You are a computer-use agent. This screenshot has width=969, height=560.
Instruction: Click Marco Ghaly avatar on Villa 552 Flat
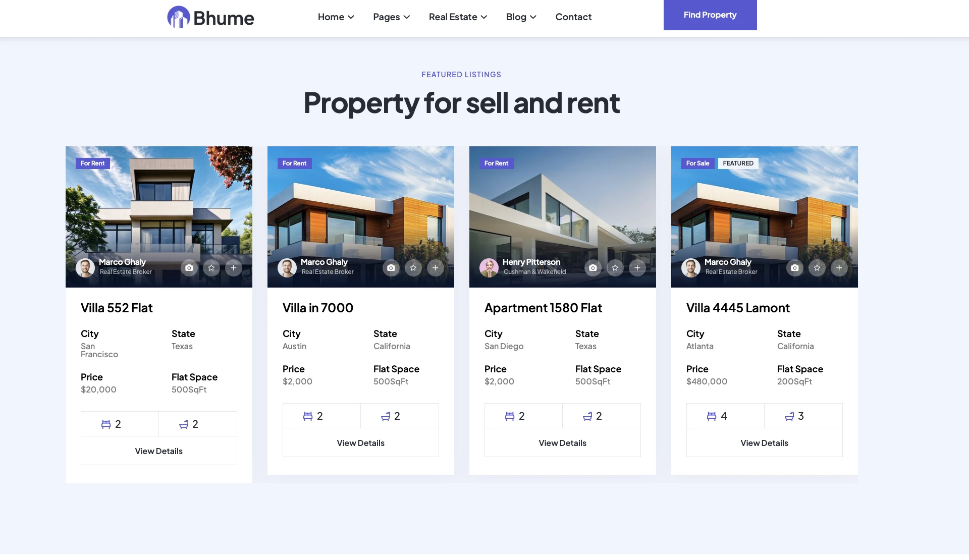point(85,268)
